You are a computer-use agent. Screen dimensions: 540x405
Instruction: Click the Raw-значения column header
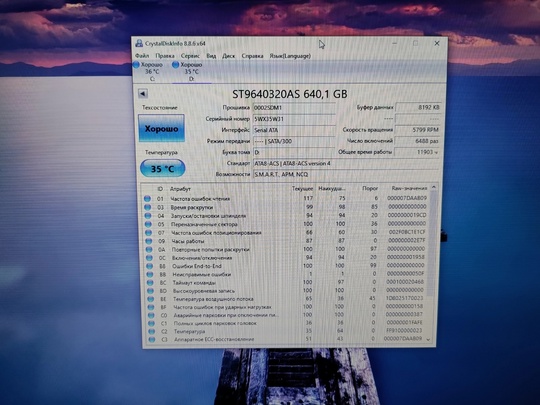coord(409,188)
